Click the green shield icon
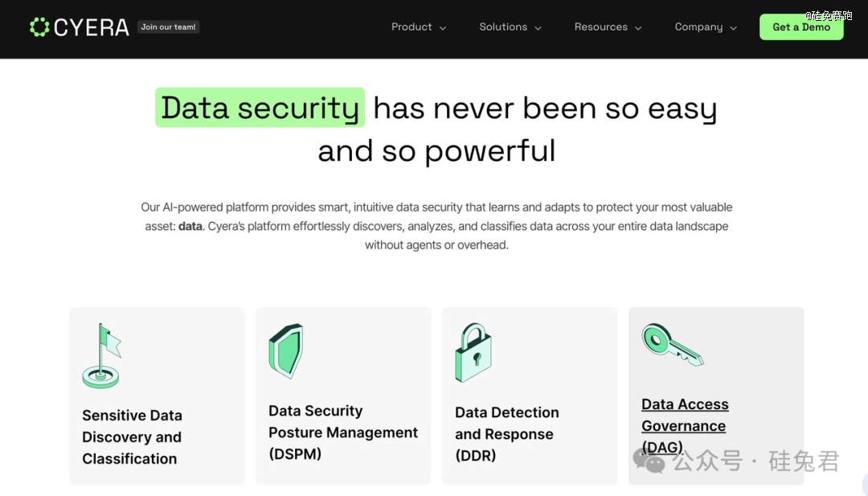868x496 pixels. click(x=285, y=350)
